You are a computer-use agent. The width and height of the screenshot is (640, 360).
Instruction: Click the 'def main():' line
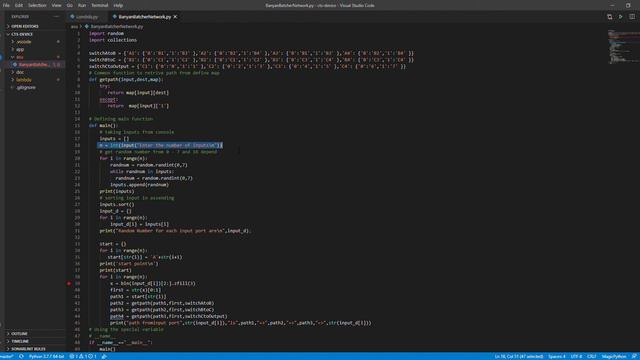coord(103,126)
